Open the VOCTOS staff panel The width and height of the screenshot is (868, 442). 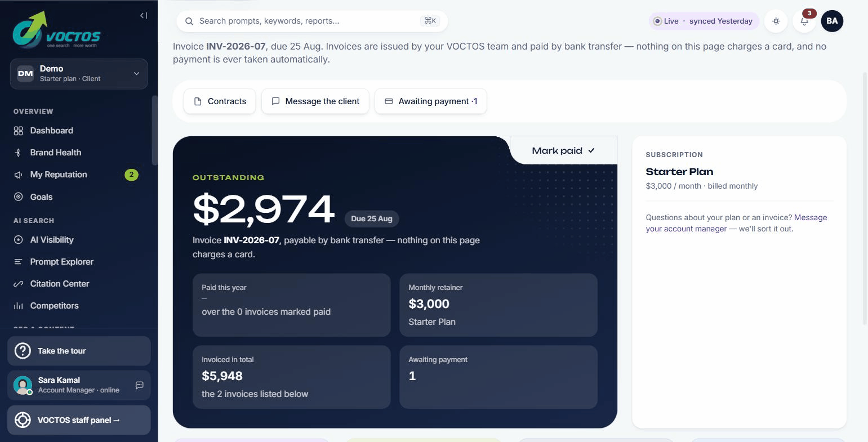pos(79,420)
